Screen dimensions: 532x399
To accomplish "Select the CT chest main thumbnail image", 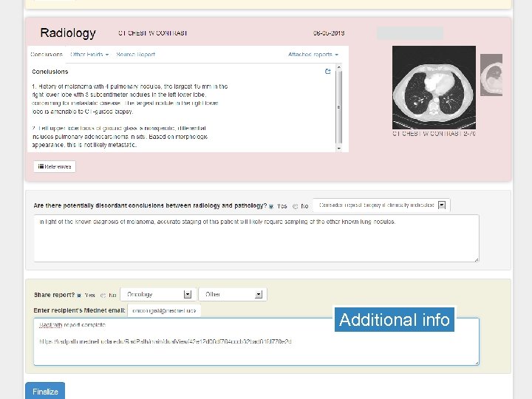I will pyautogui.click(x=434, y=87).
